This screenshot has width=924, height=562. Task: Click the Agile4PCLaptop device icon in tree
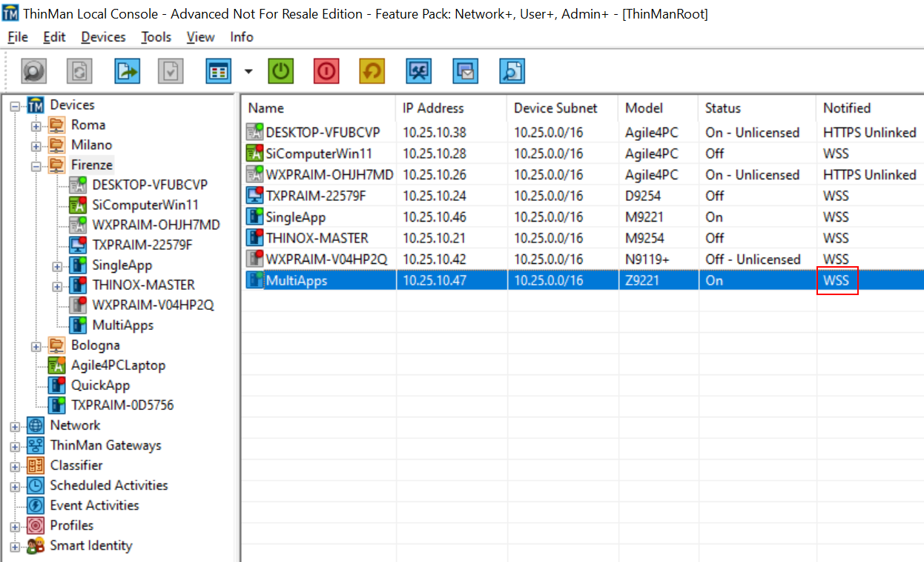click(56, 365)
